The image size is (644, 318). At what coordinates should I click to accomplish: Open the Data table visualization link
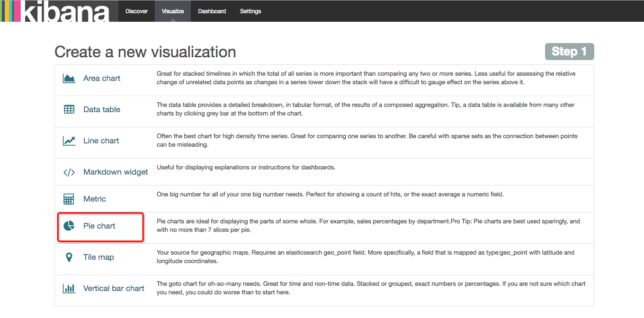click(102, 109)
